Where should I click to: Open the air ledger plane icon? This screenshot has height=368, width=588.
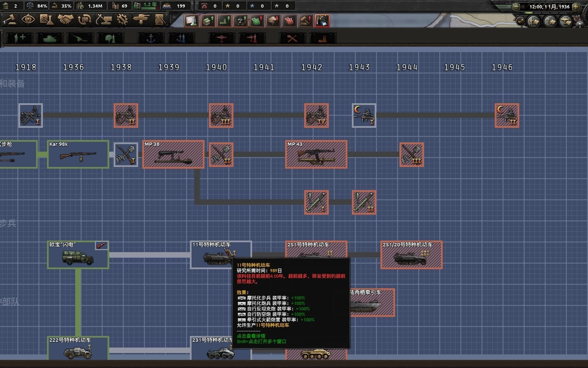tap(566, 21)
